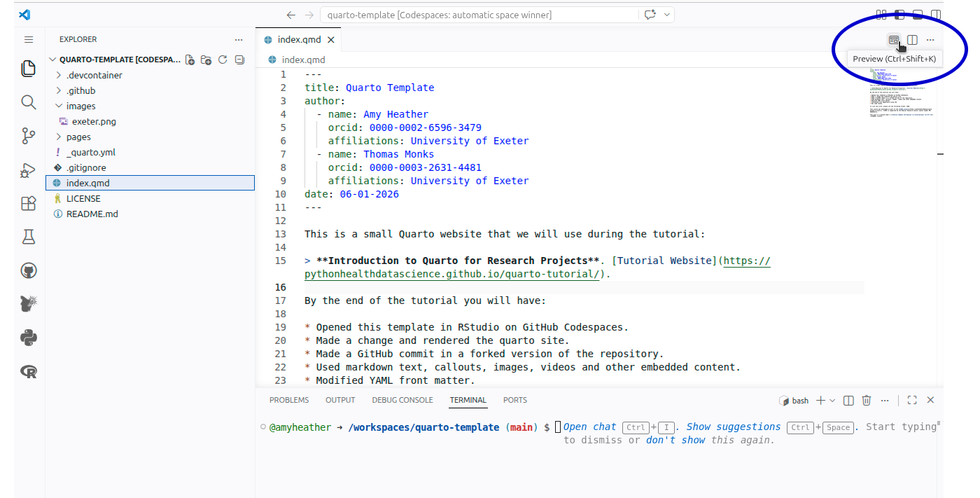Kill terminal with trash icon
Image resolution: width=980 pixels, height=498 pixels.
(x=867, y=401)
